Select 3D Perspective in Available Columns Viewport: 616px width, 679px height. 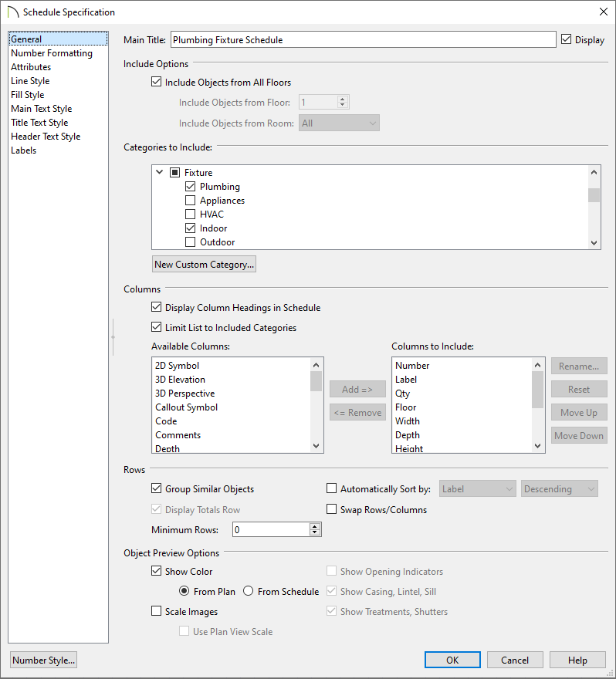click(184, 394)
